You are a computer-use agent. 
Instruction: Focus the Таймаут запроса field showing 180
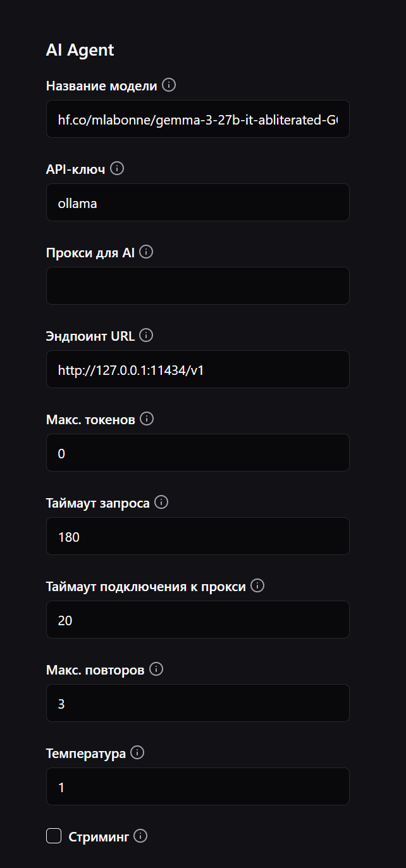click(x=197, y=536)
